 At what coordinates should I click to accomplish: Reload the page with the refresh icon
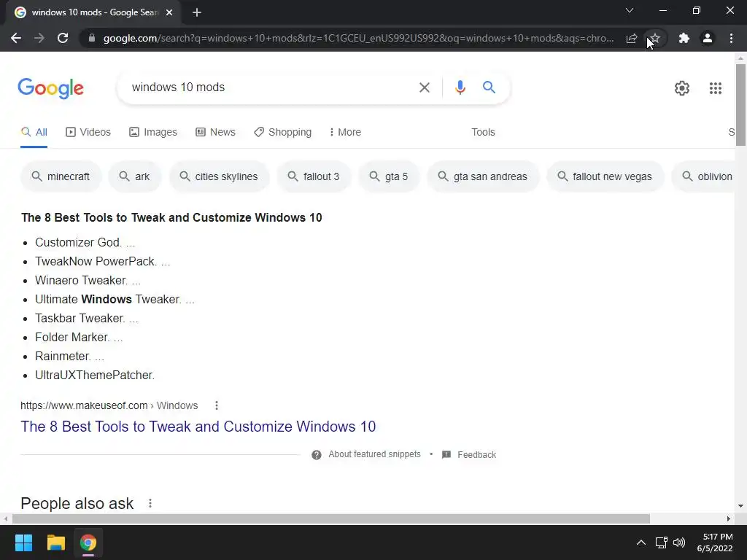tap(63, 38)
